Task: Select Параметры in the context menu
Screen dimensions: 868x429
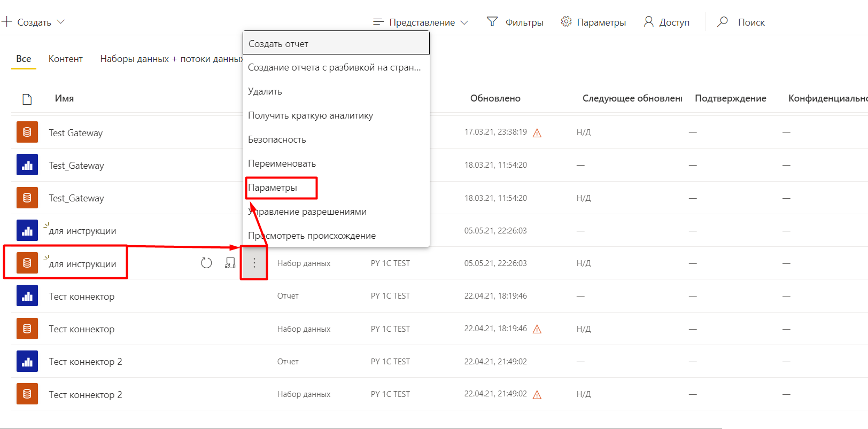Action: (x=273, y=188)
